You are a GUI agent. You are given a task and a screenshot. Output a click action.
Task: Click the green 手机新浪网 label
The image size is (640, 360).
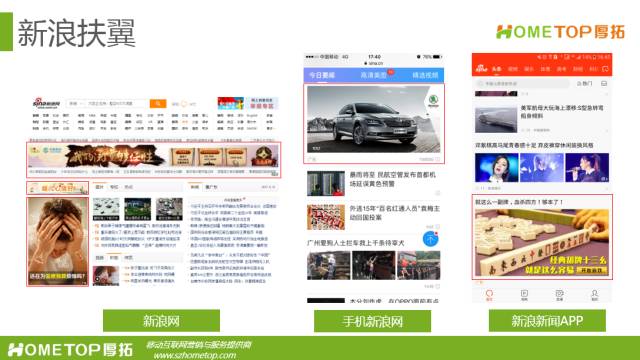tap(372, 321)
